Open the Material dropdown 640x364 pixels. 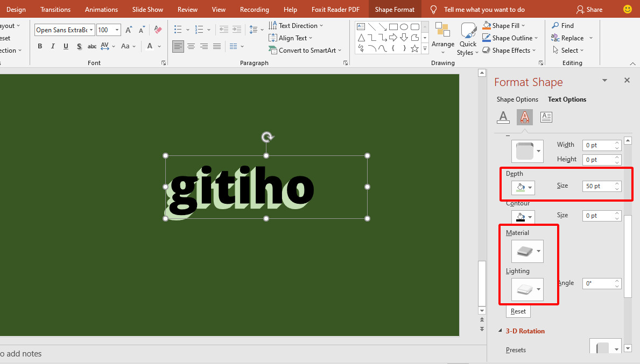click(x=527, y=251)
